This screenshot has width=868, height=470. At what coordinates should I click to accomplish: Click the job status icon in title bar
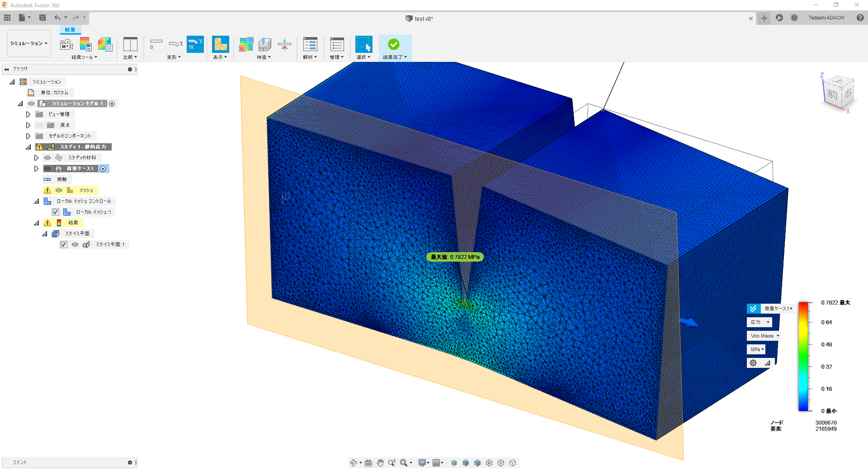tap(794, 18)
